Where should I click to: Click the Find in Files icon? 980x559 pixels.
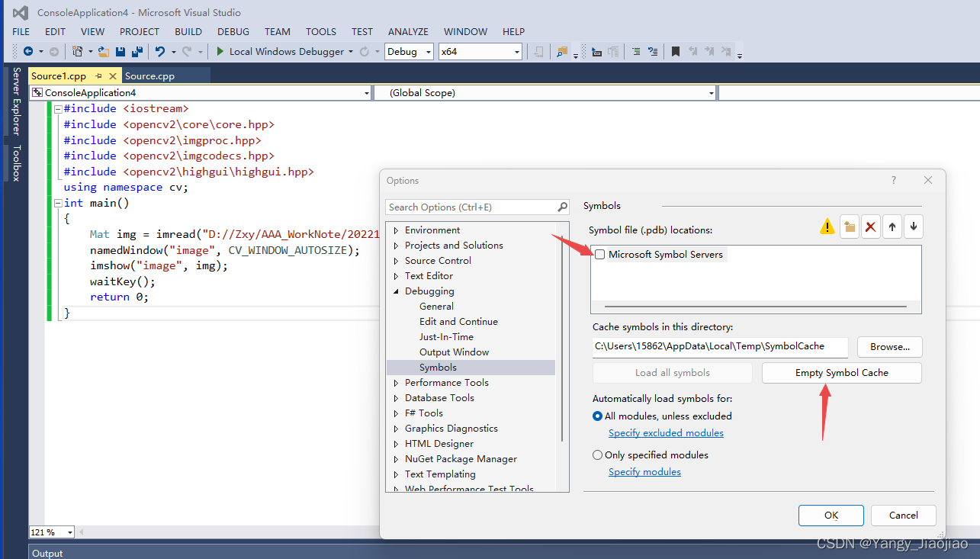[x=562, y=52]
